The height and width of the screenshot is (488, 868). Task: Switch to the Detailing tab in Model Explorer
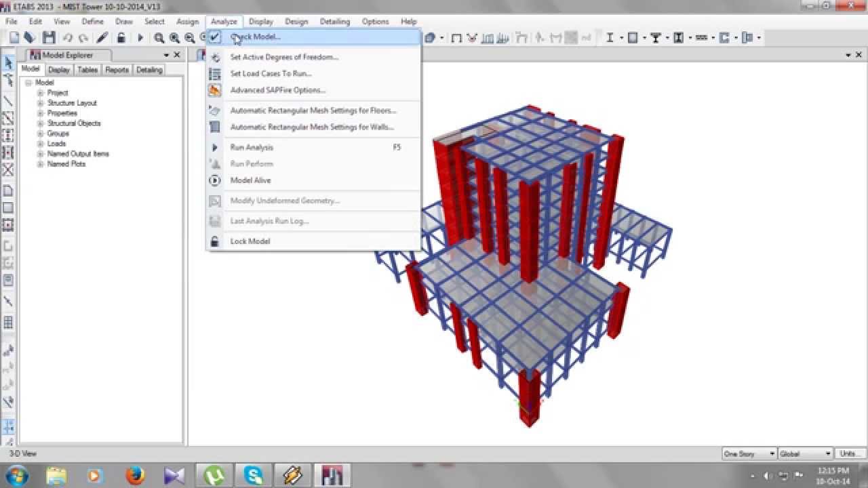pos(149,70)
